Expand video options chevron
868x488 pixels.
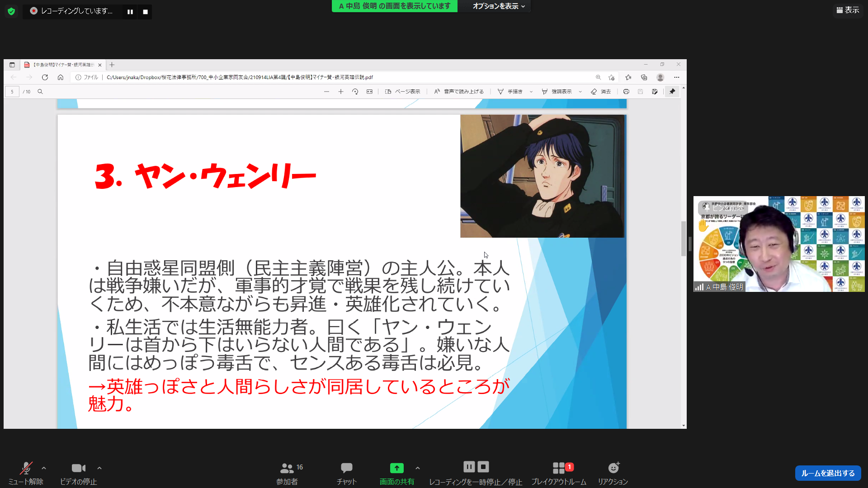tap(99, 468)
